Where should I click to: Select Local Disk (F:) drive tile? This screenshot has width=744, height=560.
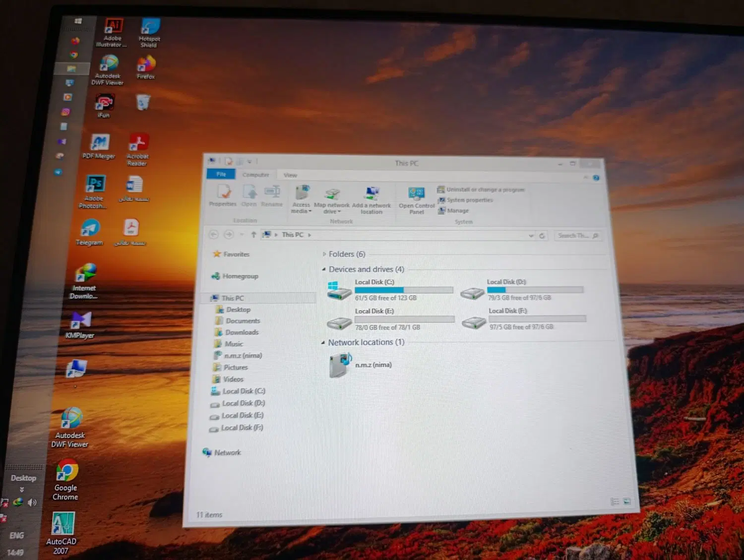[524, 319]
